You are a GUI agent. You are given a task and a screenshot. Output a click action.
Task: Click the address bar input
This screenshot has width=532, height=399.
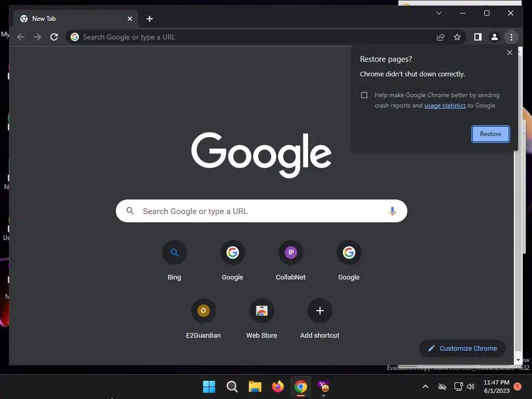pos(251,37)
